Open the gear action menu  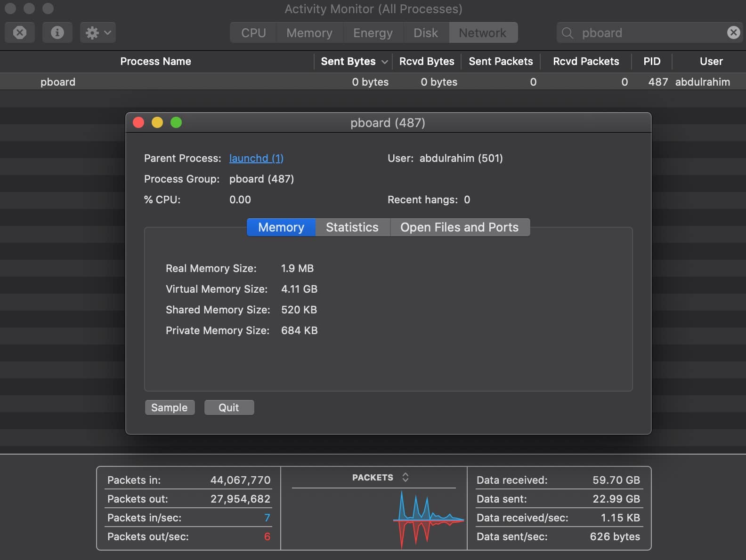tap(98, 32)
